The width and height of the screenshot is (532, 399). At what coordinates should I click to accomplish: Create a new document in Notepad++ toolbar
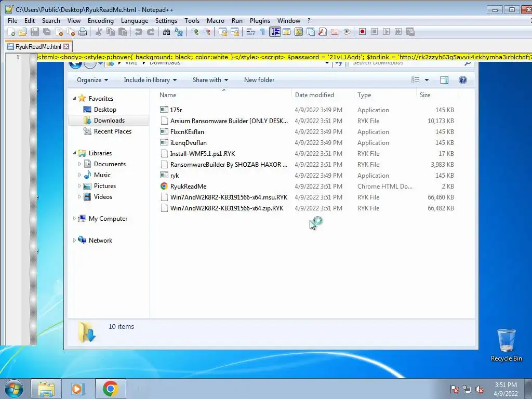pos(11,32)
